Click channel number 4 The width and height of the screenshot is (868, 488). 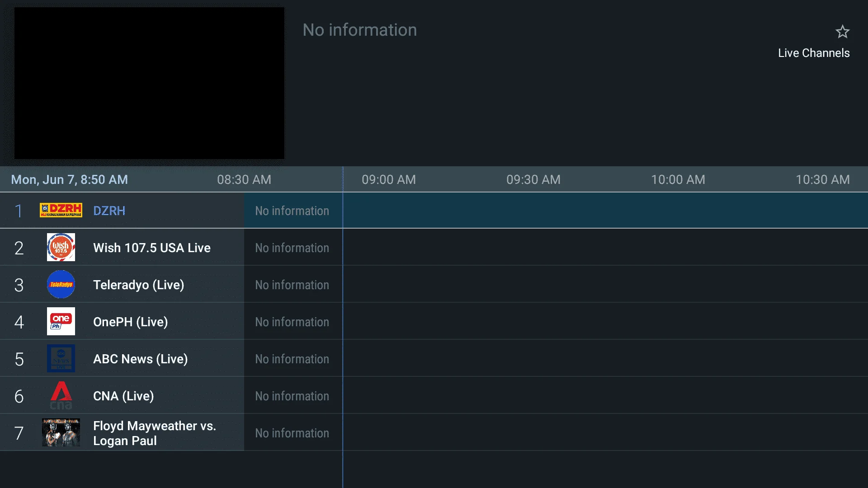click(19, 322)
